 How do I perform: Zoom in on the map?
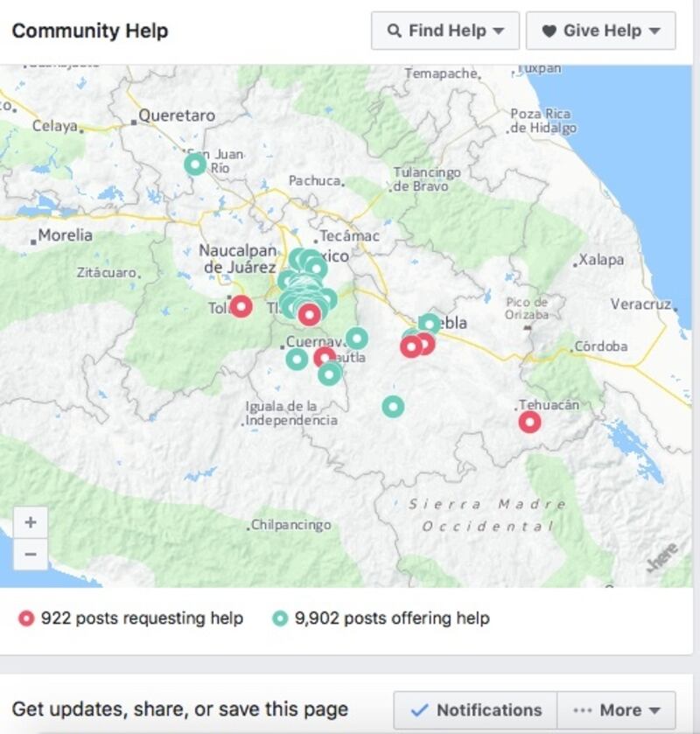31,522
